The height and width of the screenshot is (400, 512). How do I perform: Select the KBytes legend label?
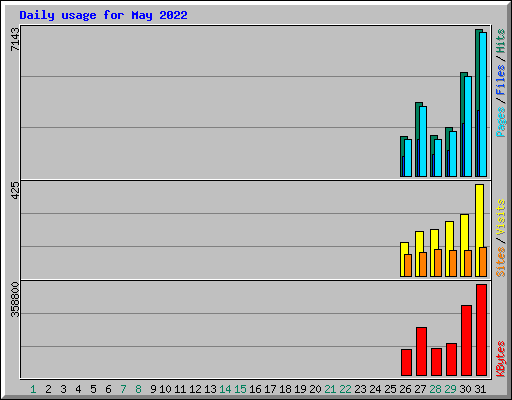(501, 359)
